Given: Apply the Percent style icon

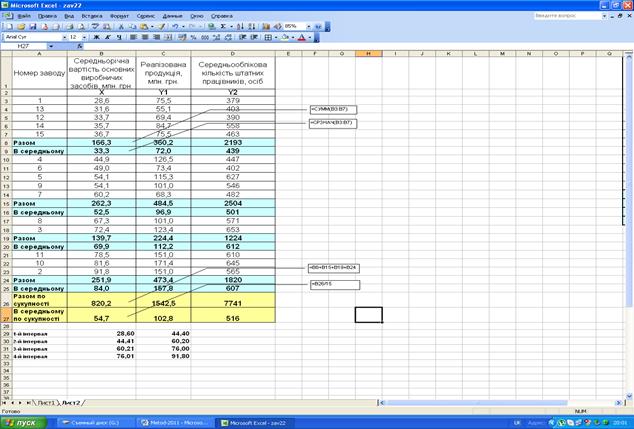Looking at the screenshot, I should 193,37.
